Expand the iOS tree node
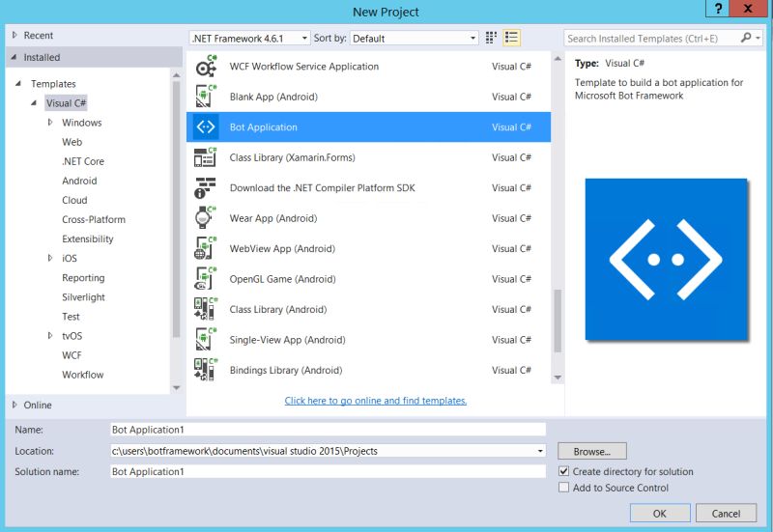The image size is (773, 532). coord(50,258)
